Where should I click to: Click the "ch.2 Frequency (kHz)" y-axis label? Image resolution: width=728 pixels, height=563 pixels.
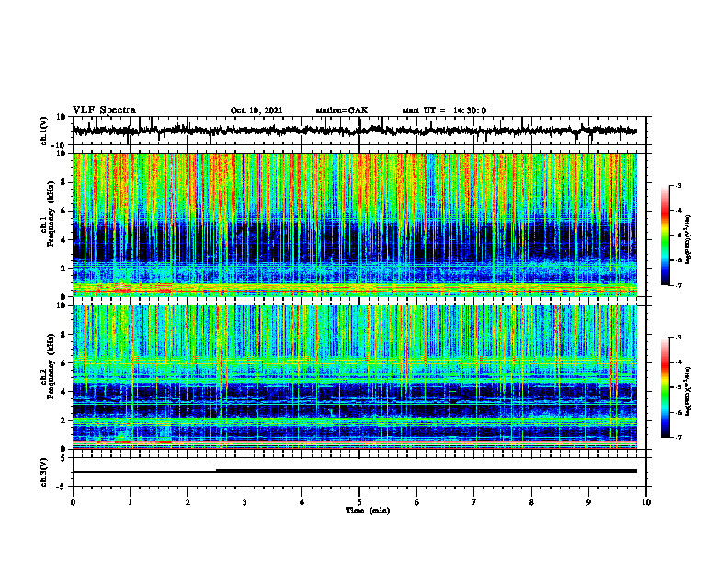tap(48, 366)
